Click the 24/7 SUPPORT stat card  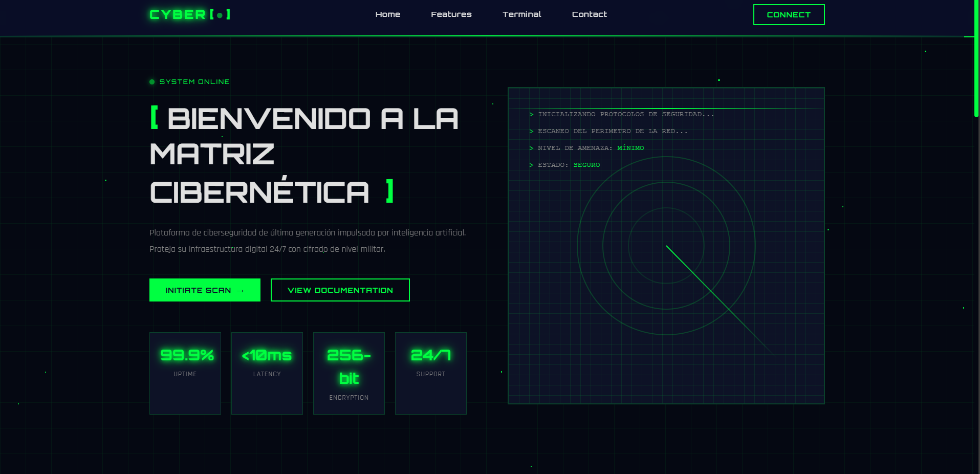(430, 373)
